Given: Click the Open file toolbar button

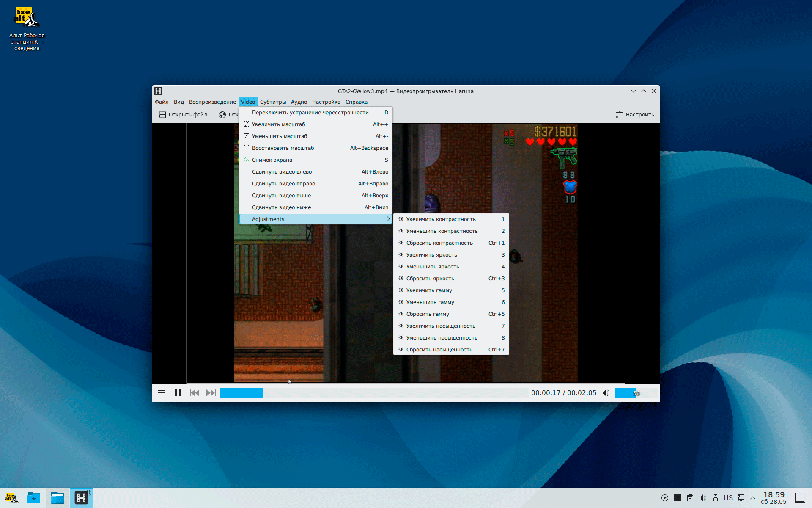Looking at the screenshot, I should [183, 115].
